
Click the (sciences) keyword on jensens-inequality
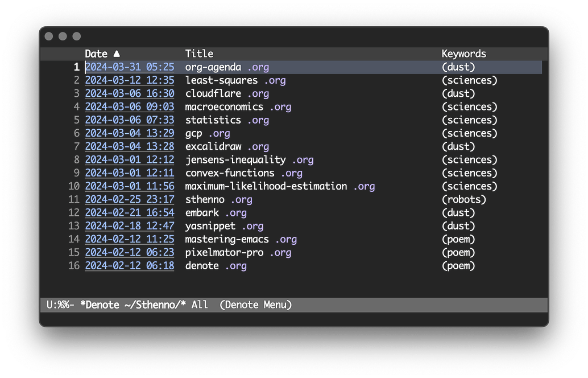[469, 159]
